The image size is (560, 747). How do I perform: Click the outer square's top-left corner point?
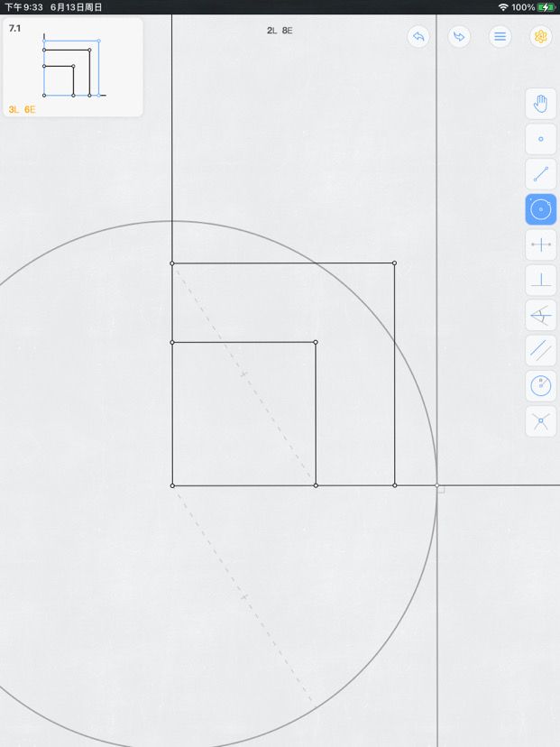(x=172, y=263)
